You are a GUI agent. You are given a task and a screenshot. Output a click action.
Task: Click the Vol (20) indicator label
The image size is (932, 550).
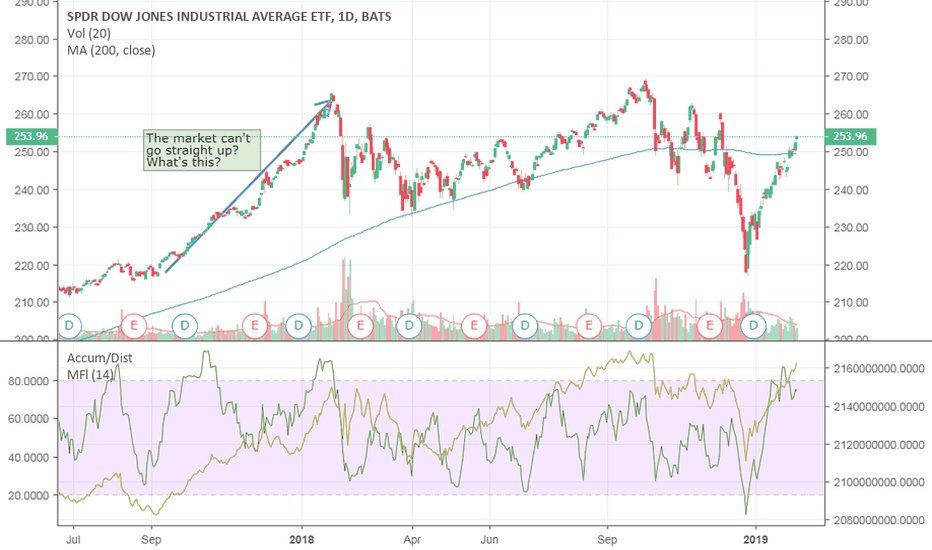(x=89, y=34)
